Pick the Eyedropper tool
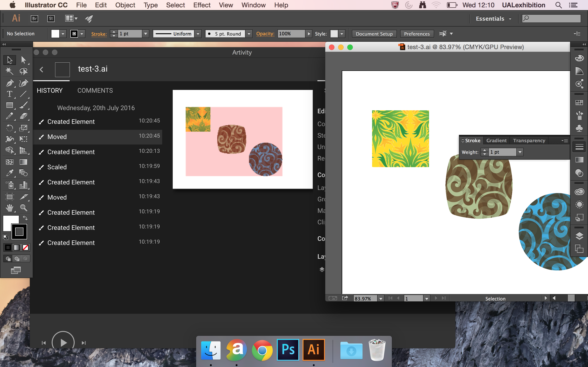Viewport: 588px width, 367px height. click(x=9, y=173)
